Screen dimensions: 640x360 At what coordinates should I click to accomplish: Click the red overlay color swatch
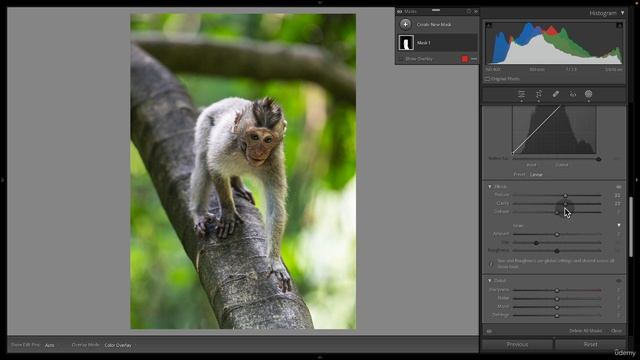click(464, 59)
